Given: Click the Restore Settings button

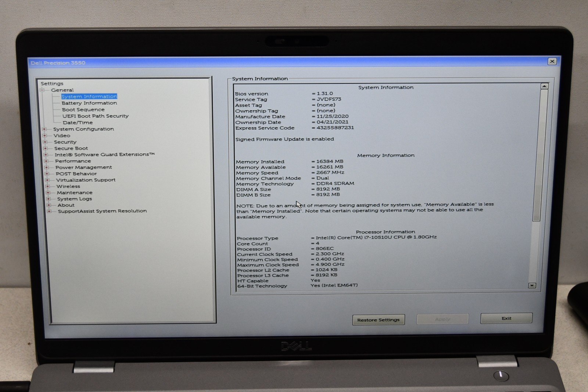Looking at the screenshot, I should click(379, 320).
